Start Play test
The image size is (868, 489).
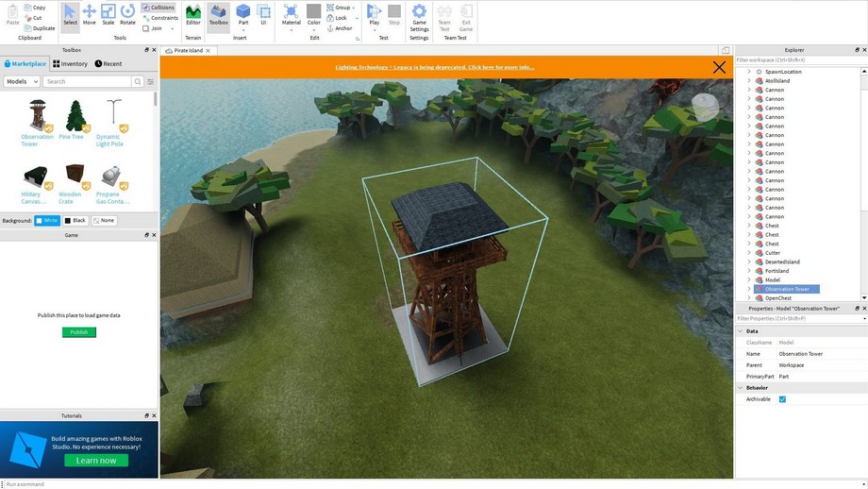[x=375, y=17]
